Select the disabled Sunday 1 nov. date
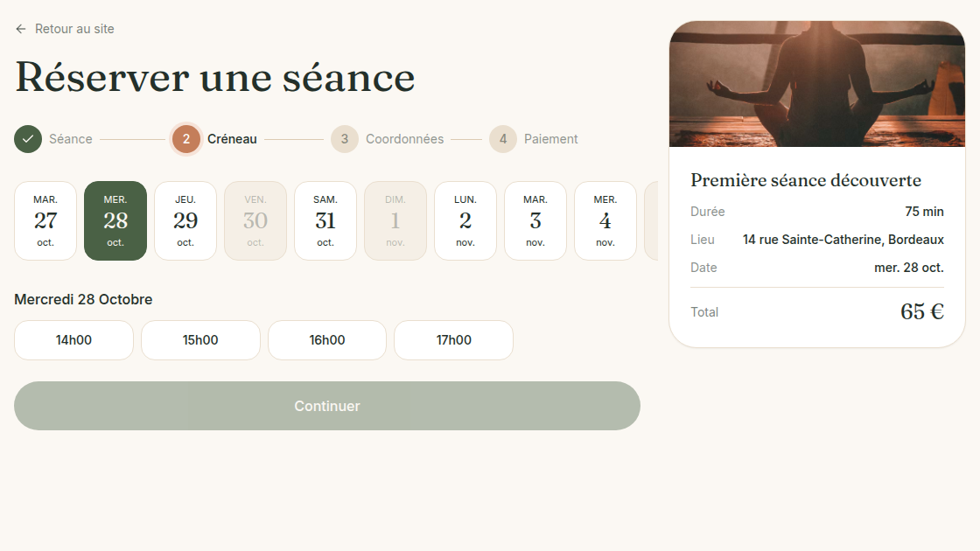The image size is (980, 551). tap(395, 220)
